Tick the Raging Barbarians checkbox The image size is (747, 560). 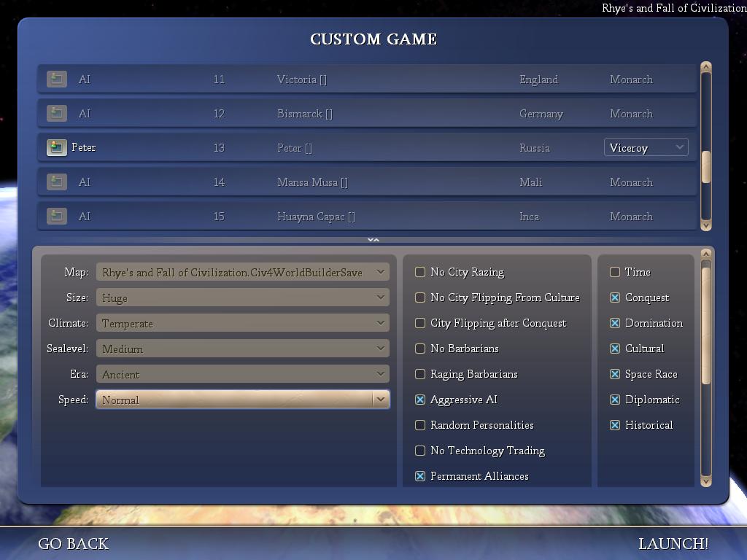(420, 374)
